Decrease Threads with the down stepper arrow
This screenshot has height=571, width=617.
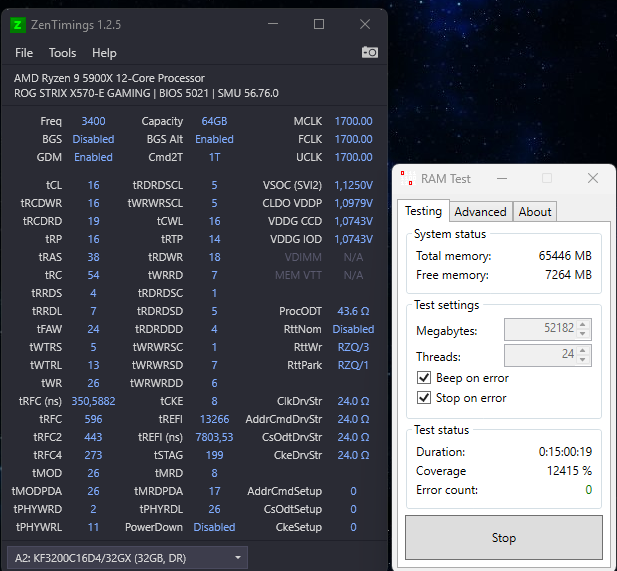click(x=583, y=360)
